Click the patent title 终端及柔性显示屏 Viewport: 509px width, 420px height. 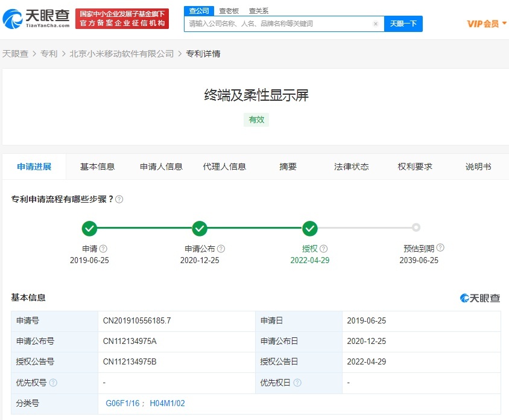(x=256, y=95)
